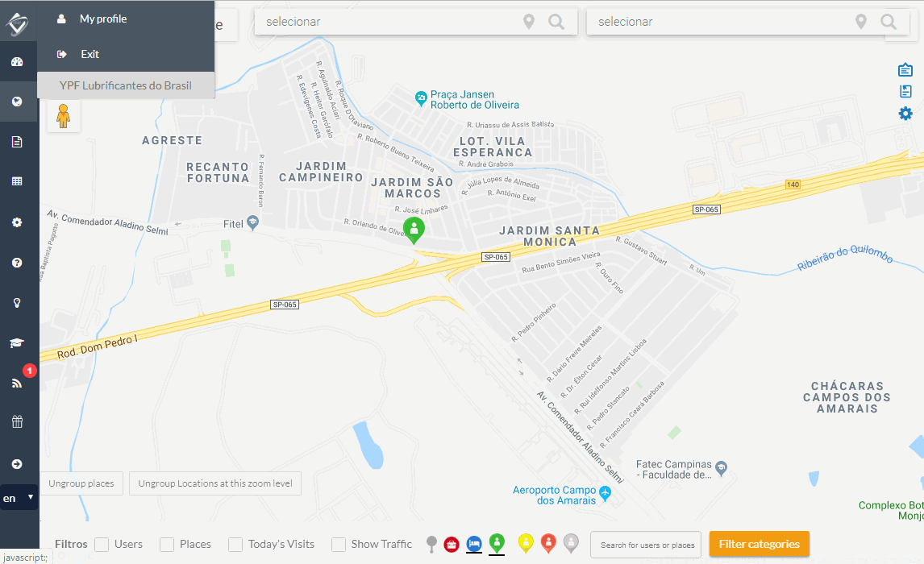Click Fatec Campinas place marker

pos(722,469)
